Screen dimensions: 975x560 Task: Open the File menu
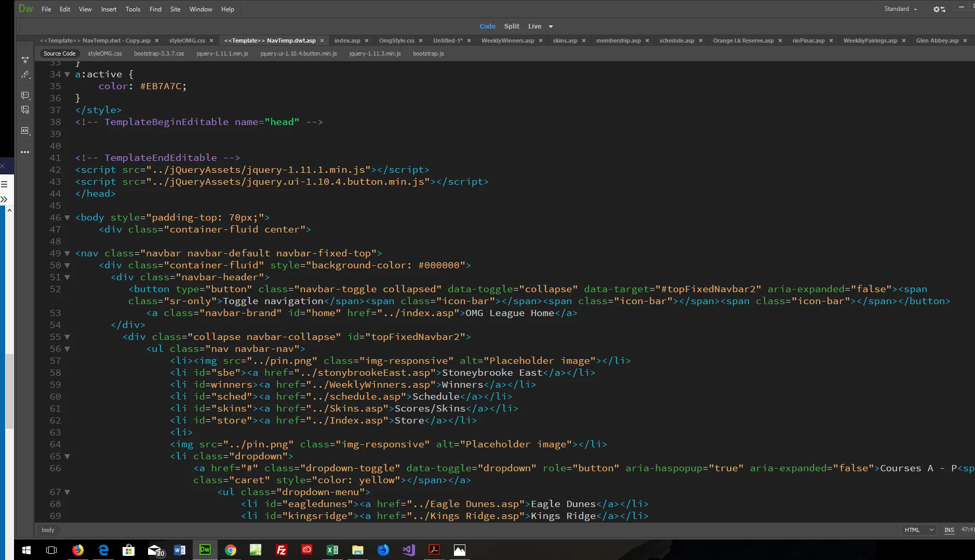click(x=46, y=9)
